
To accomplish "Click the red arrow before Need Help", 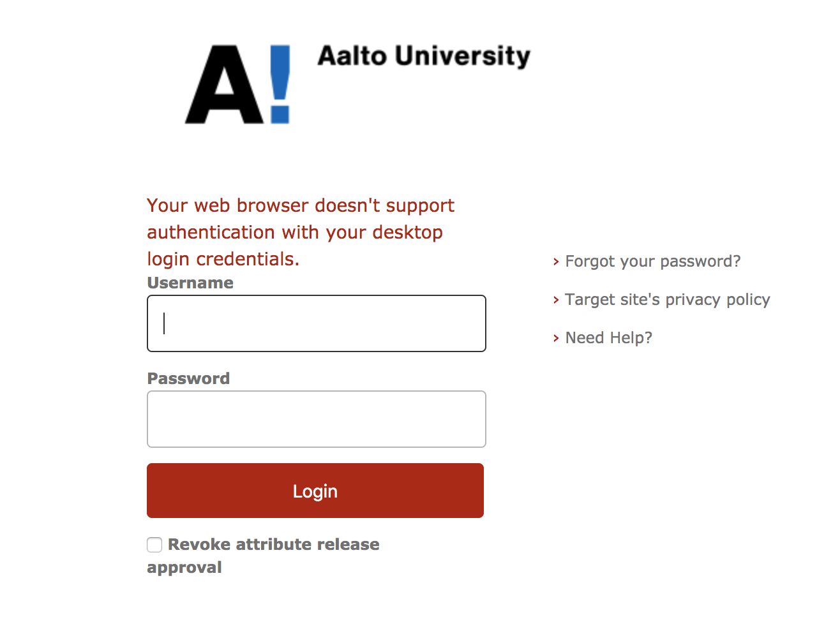I will 556,338.
